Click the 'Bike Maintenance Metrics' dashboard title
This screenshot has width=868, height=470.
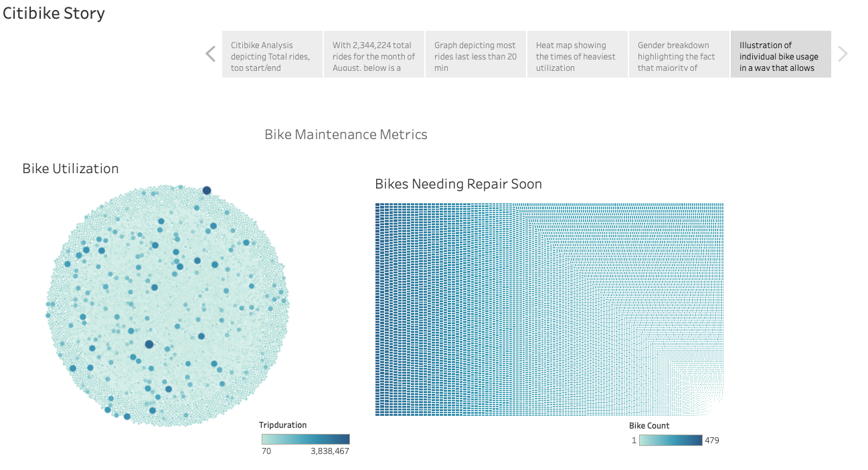345,134
